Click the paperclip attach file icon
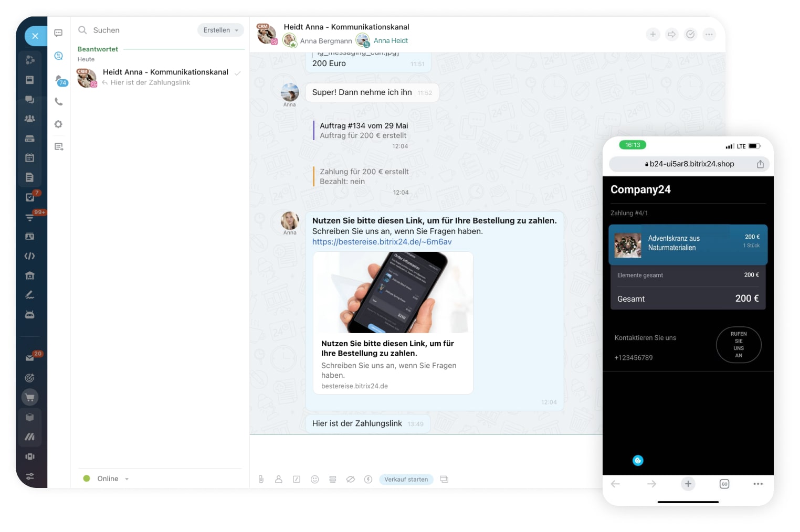 (261, 479)
